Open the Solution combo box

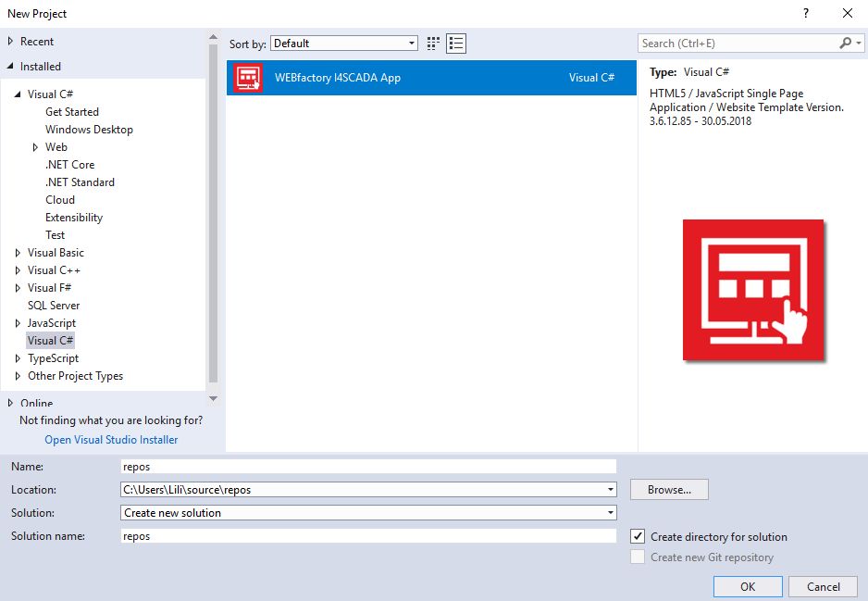click(368, 513)
